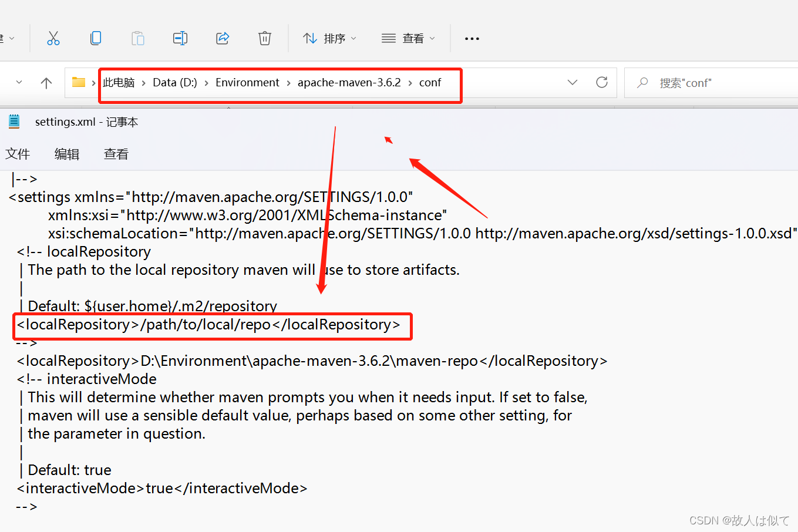Click the Notepad app icon in title bar
The width and height of the screenshot is (798, 532).
14,122
